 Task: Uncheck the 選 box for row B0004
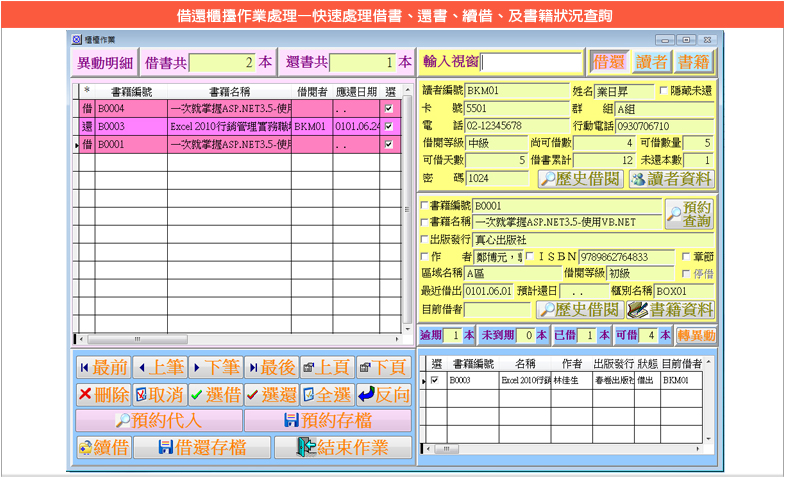coord(389,108)
